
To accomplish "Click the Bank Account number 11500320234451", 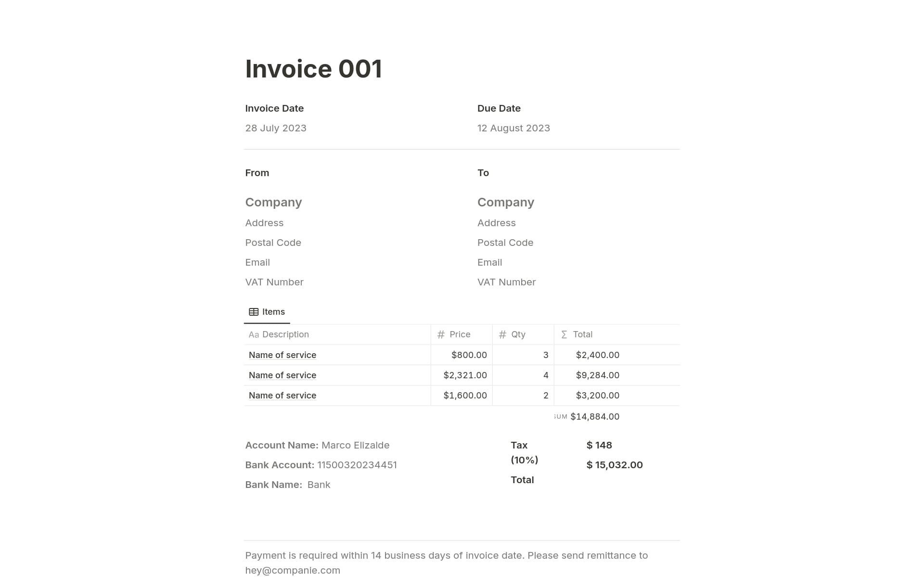I will pyautogui.click(x=357, y=464).
